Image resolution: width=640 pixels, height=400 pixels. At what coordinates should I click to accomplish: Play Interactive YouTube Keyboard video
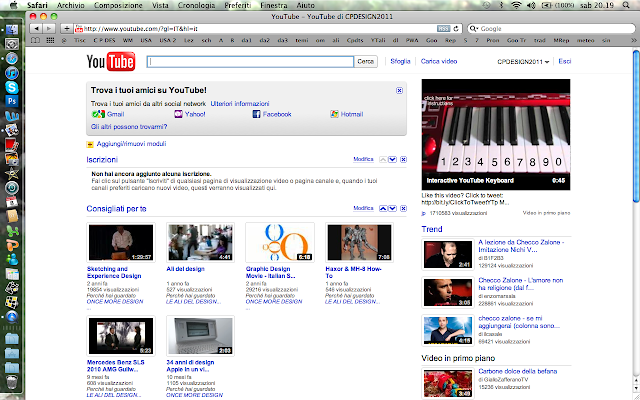pyautogui.click(x=496, y=134)
